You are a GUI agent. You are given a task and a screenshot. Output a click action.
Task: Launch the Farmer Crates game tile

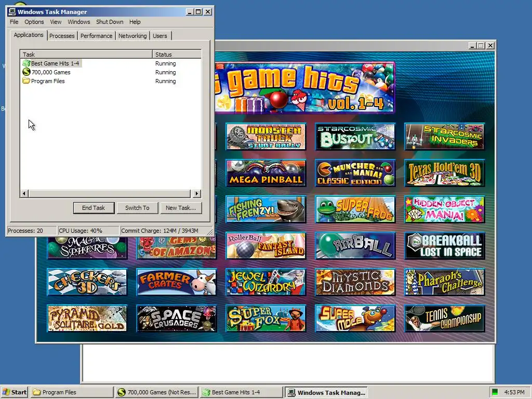pyautogui.click(x=177, y=282)
